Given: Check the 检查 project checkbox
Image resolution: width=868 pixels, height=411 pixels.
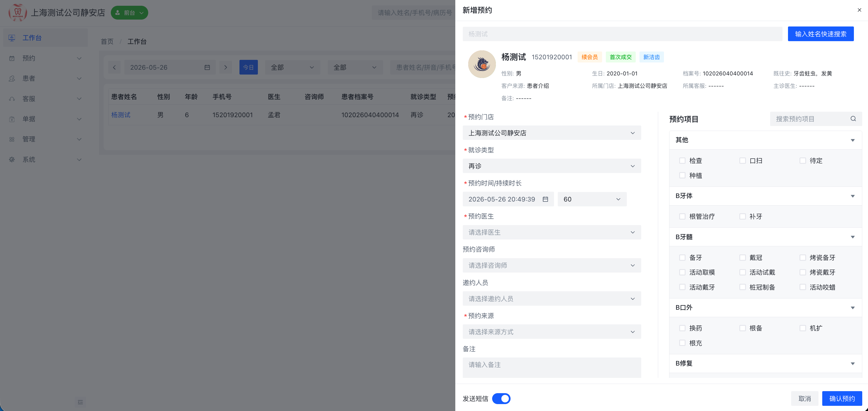Looking at the screenshot, I should coord(682,161).
